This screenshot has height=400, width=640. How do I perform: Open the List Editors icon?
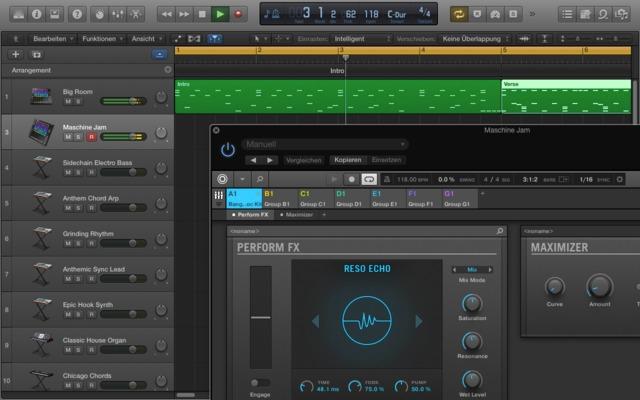click(x=567, y=15)
